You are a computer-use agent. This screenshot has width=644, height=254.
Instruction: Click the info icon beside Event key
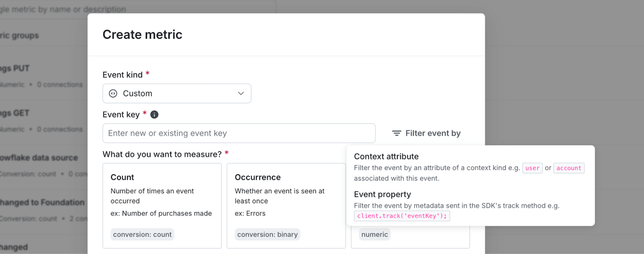click(x=154, y=115)
